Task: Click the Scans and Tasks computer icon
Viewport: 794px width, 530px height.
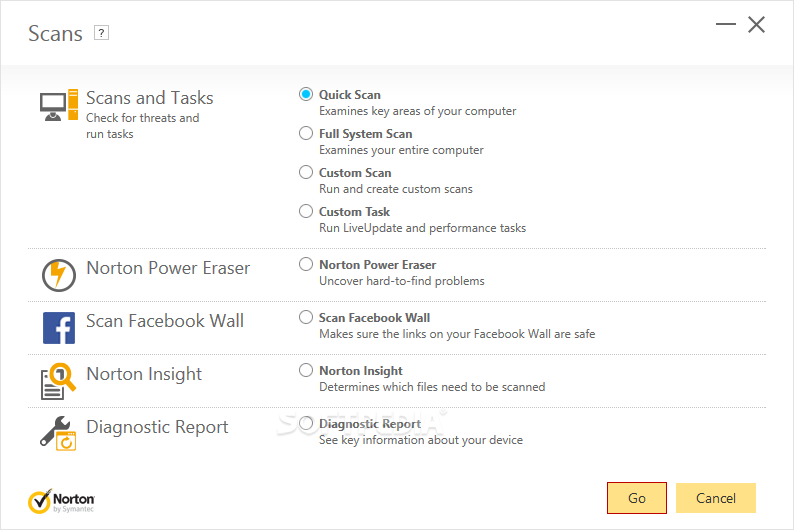Action: pyautogui.click(x=59, y=105)
